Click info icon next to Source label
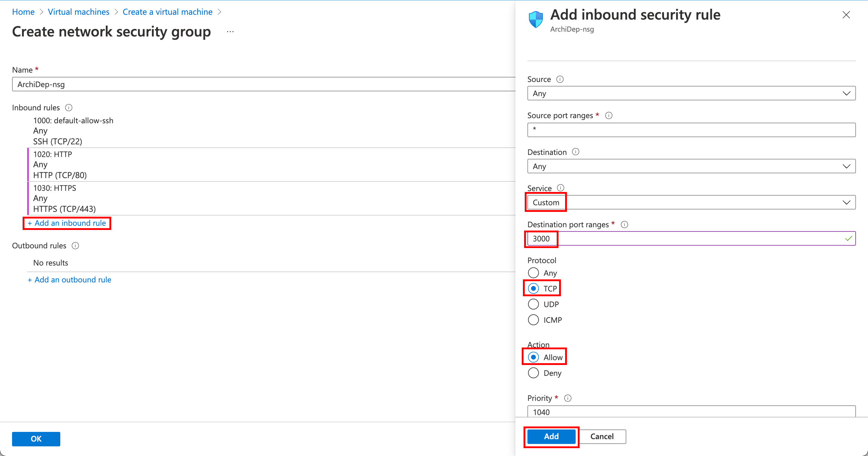 pos(560,79)
